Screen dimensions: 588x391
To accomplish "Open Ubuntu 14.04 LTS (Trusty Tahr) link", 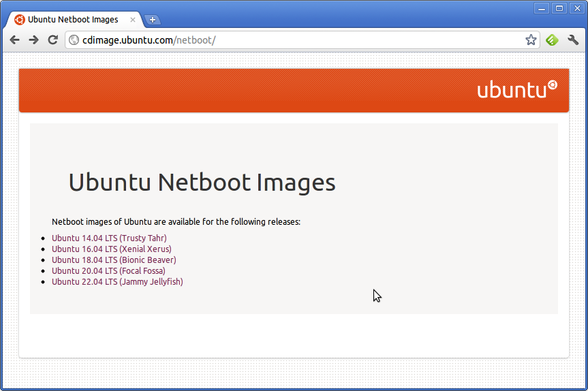I will (x=109, y=238).
